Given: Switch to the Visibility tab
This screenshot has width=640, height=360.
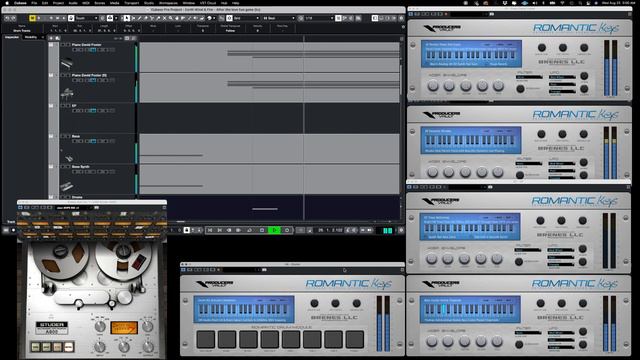Looking at the screenshot, I should tap(31, 37).
